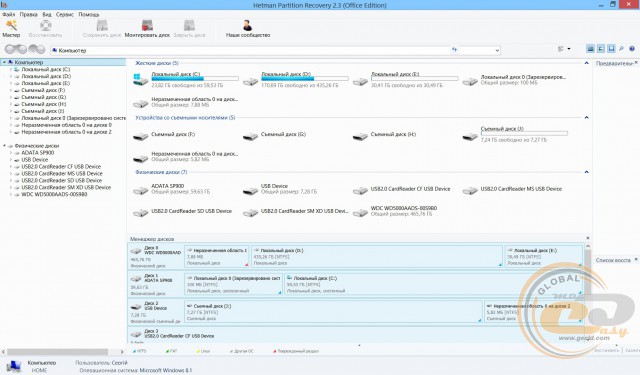Image resolution: width=640 pixels, height=375 pixels.
Task: Expand Локальный диск (D:) in tree
Action: pos(11,76)
